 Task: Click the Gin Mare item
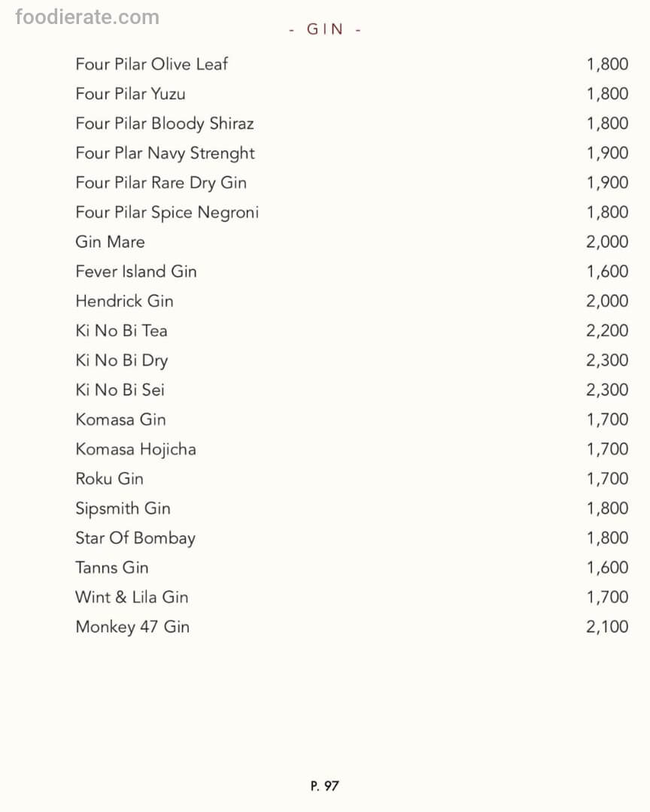110,242
